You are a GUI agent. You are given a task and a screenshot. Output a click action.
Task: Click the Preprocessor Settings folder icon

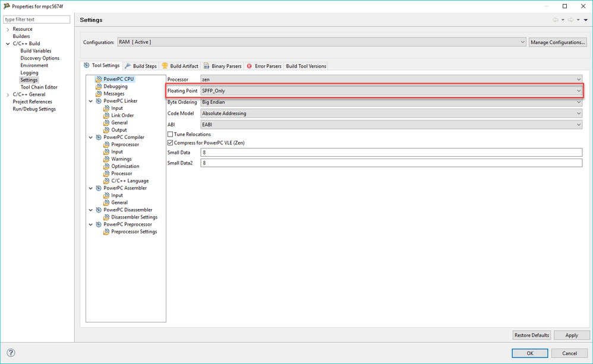tap(106, 232)
